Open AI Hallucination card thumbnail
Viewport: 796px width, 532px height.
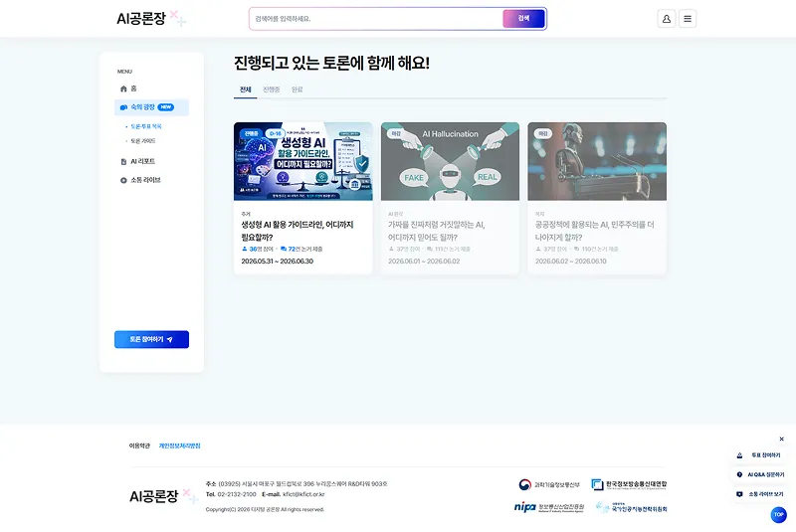(451, 161)
